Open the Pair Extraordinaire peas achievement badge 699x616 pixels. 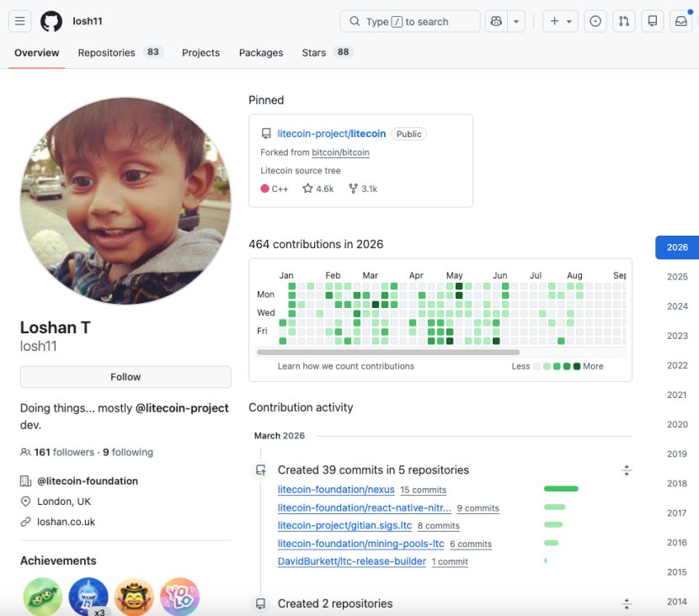click(43, 597)
